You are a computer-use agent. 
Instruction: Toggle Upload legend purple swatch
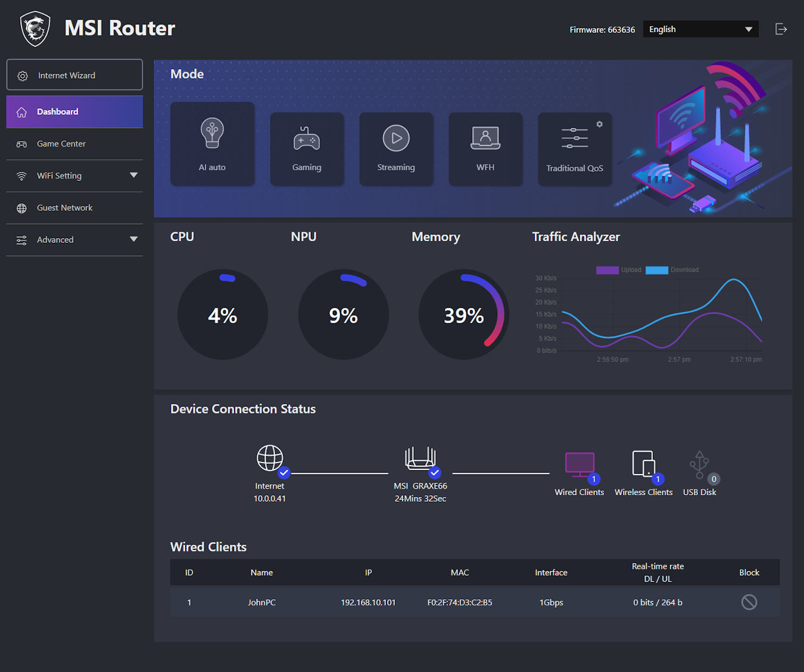[x=607, y=270]
